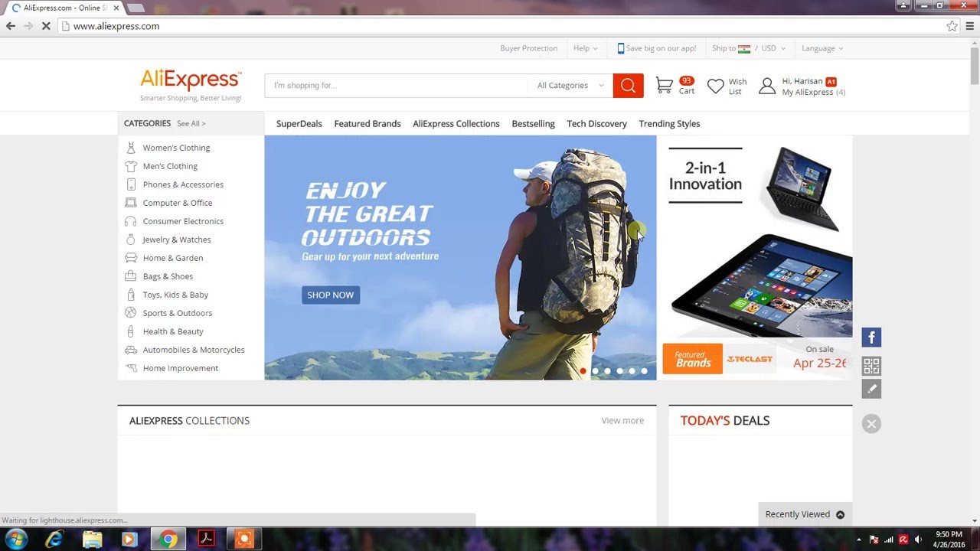Close the floating sidebar with X circle
980x551 pixels.
871,424
